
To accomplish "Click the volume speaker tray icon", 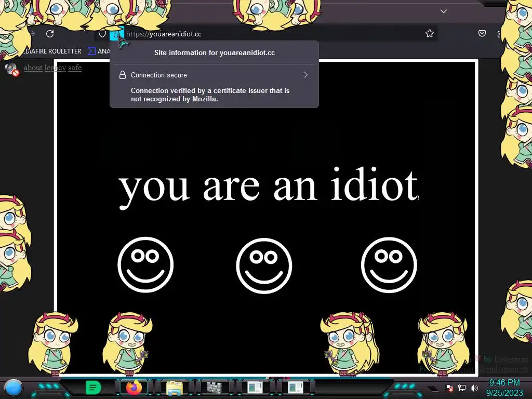I will coord(474,388).
